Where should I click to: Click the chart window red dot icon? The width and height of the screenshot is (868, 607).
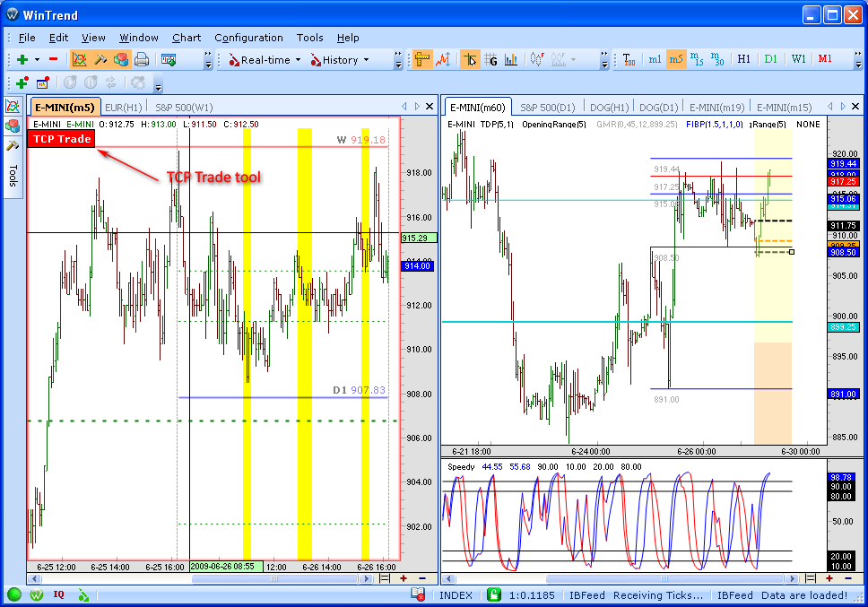click(43, 83)
